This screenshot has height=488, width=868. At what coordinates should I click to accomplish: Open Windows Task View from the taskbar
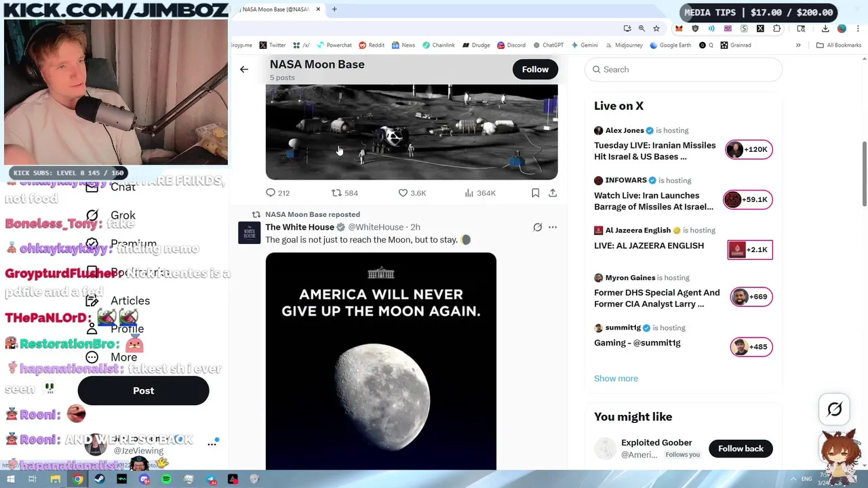(x=32, y=479)
